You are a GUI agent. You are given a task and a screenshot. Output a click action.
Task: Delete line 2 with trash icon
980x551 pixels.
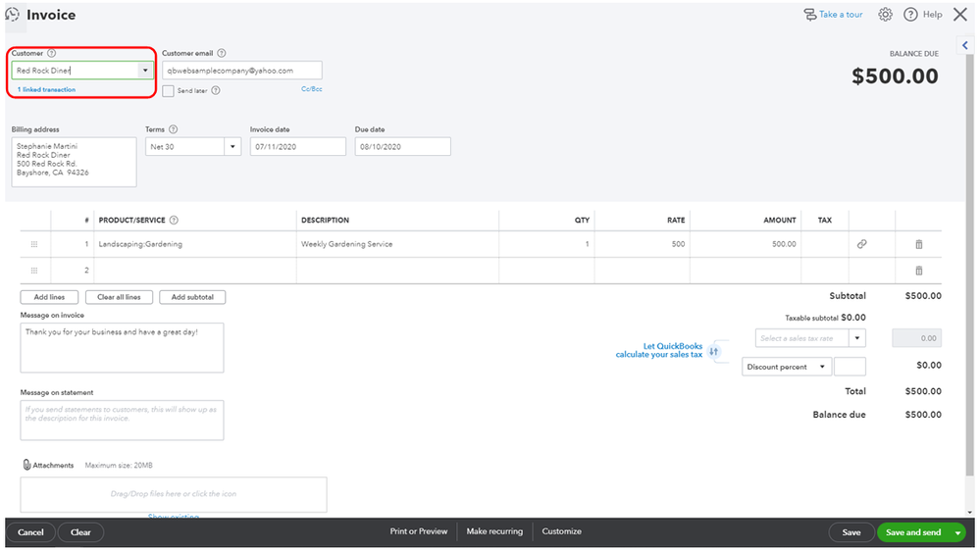pyautogui.click(x=919, y=271)
